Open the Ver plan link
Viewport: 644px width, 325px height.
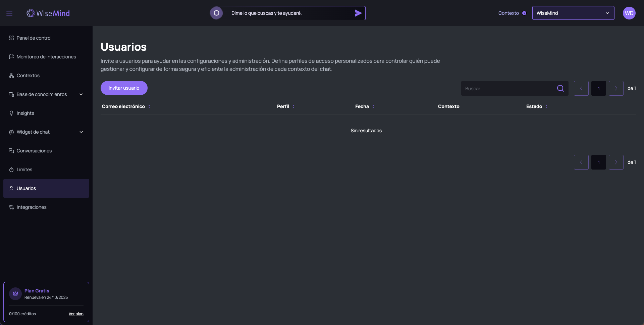pyautogui.click(x=76, y=314)
